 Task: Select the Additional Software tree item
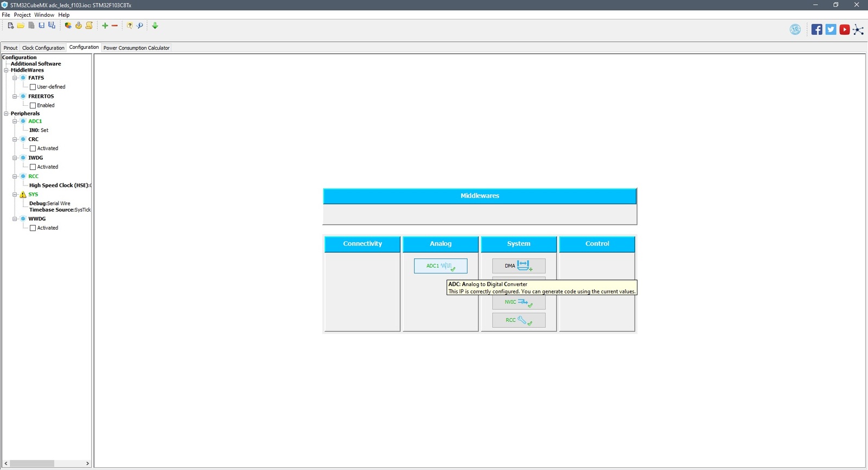[36, 63]
